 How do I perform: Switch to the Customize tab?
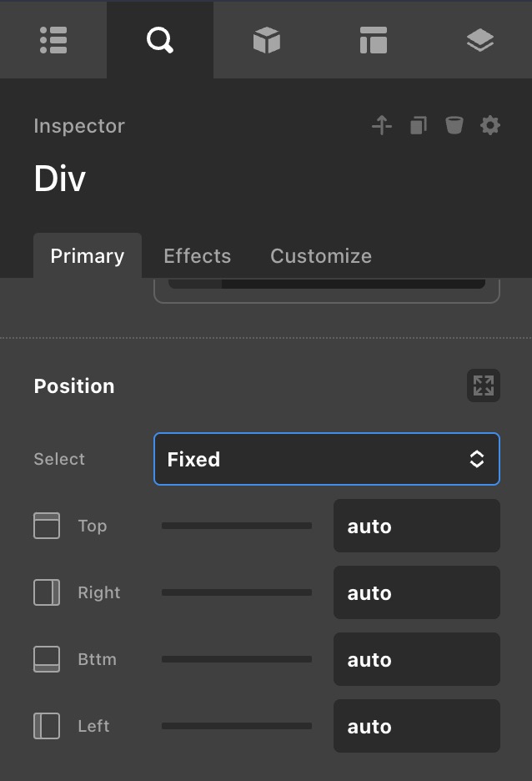pyautogui.click(x=321, y=256)
